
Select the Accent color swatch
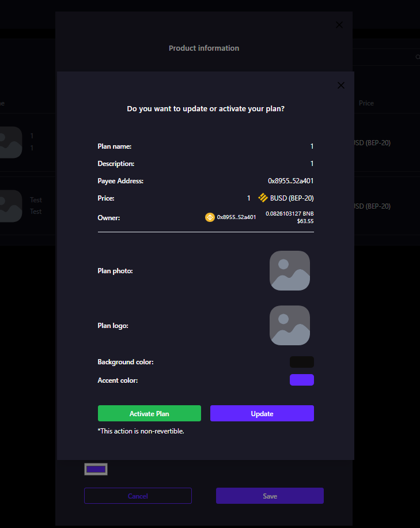301,380
